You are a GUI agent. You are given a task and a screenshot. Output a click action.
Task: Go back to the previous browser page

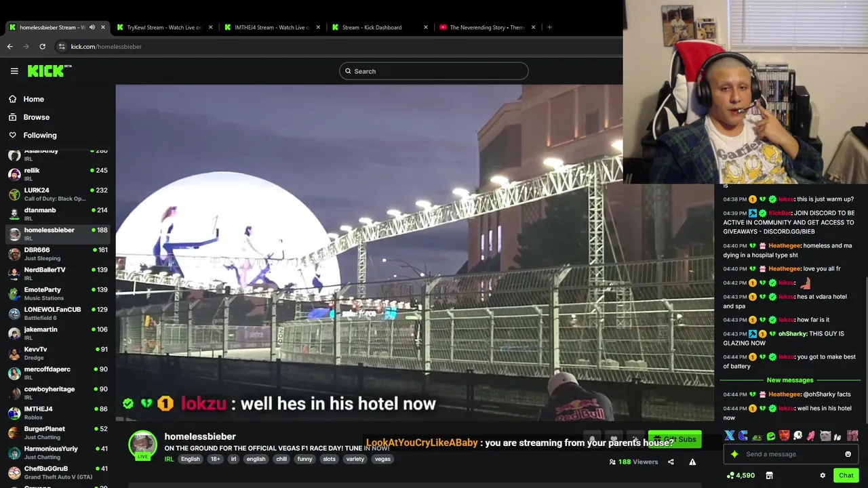point(9,47)
